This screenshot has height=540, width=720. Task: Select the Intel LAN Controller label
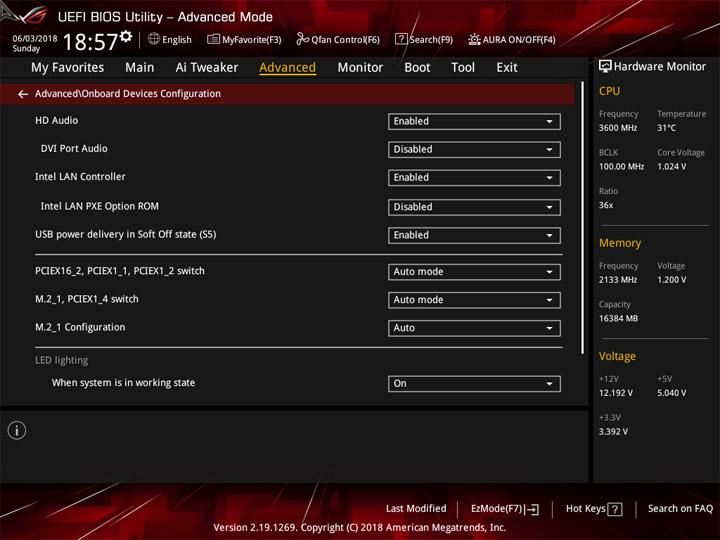[80, 177]
